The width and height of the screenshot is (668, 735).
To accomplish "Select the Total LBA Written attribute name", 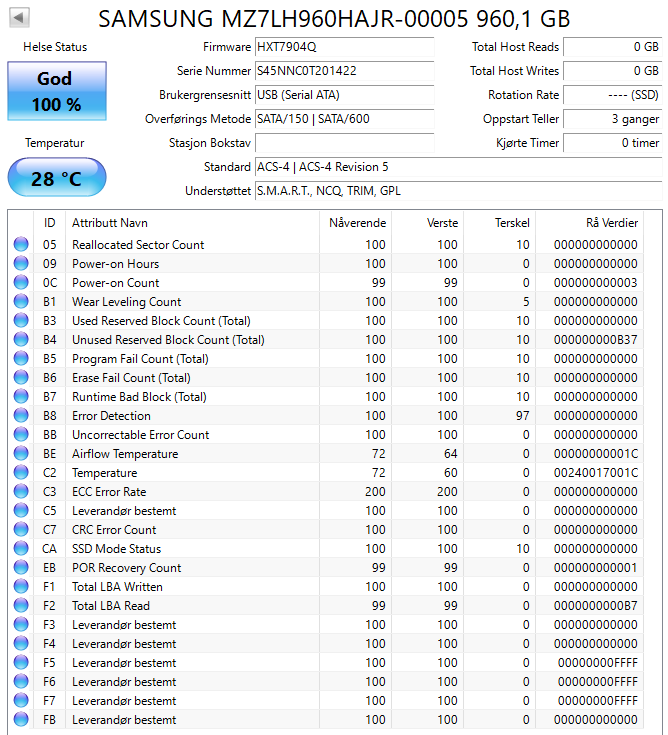I will click(x=117, y=586).
